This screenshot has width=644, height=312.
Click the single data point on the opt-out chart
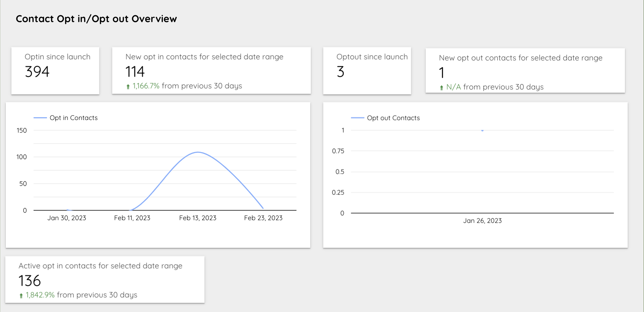coord(482,131)
